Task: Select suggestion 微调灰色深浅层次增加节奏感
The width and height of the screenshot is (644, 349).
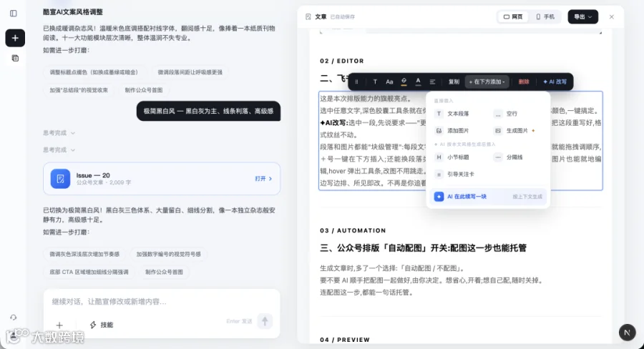Action: point(84,254)
